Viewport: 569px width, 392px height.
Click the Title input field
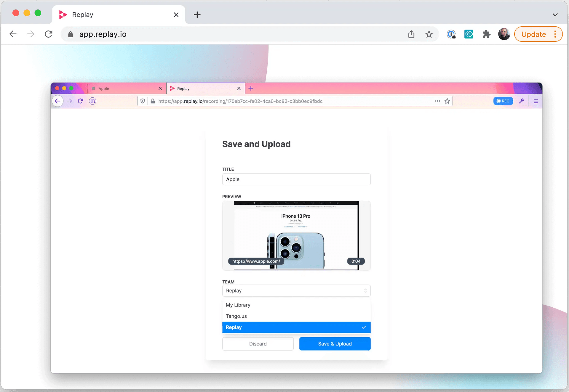(296, 179)
